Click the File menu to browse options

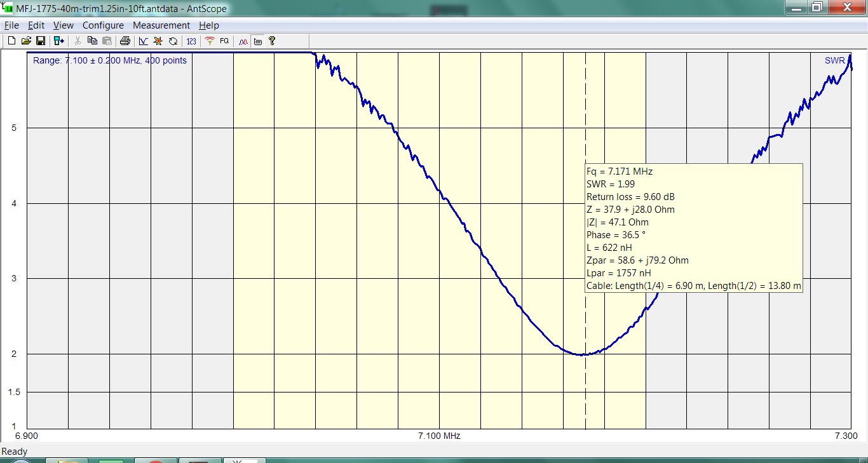[x=11, y=25]
